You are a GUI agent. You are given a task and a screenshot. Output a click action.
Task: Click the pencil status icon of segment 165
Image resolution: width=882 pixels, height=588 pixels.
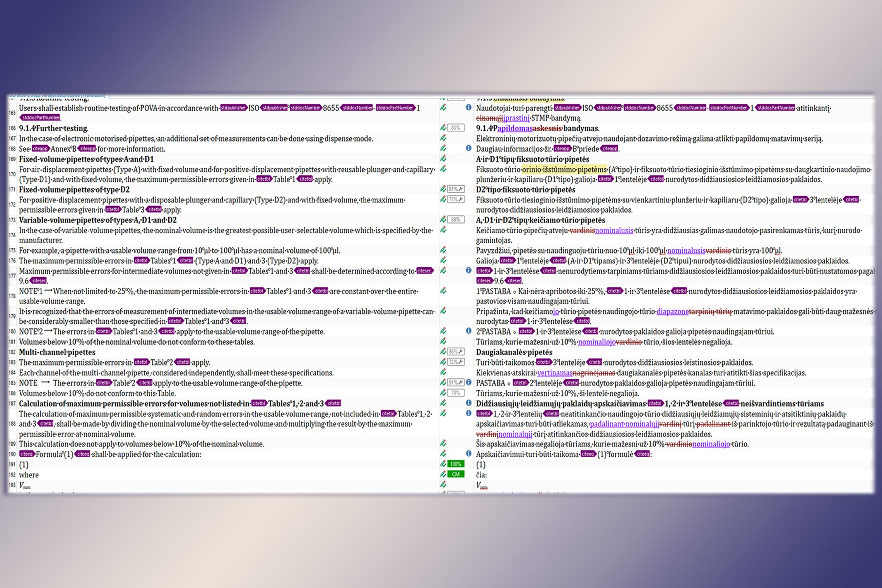coord(443,108)
